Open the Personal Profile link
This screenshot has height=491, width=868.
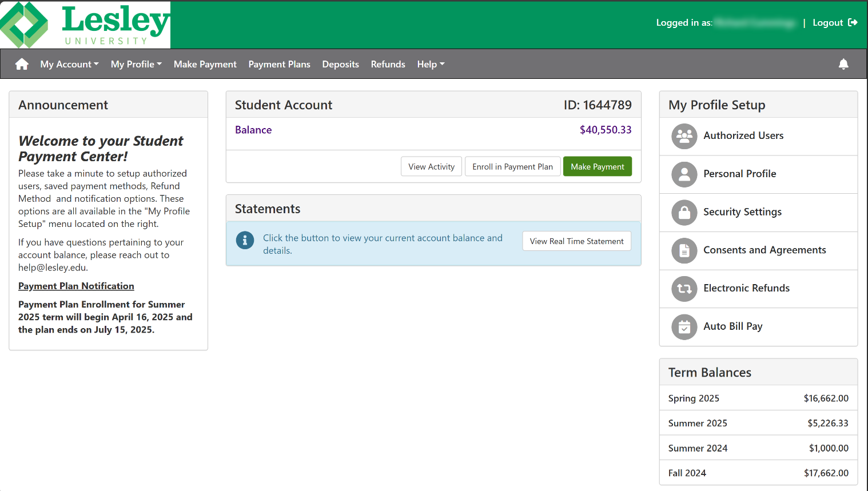pyautogui.click(x=739, y=174)
